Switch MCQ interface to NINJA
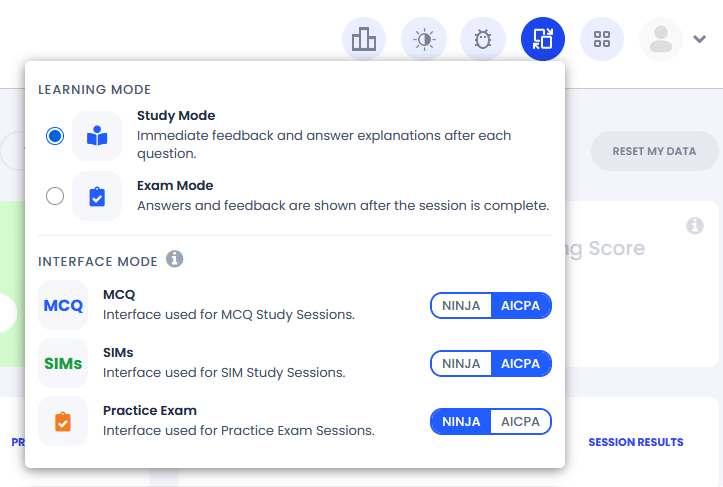 tap(461, 306)
